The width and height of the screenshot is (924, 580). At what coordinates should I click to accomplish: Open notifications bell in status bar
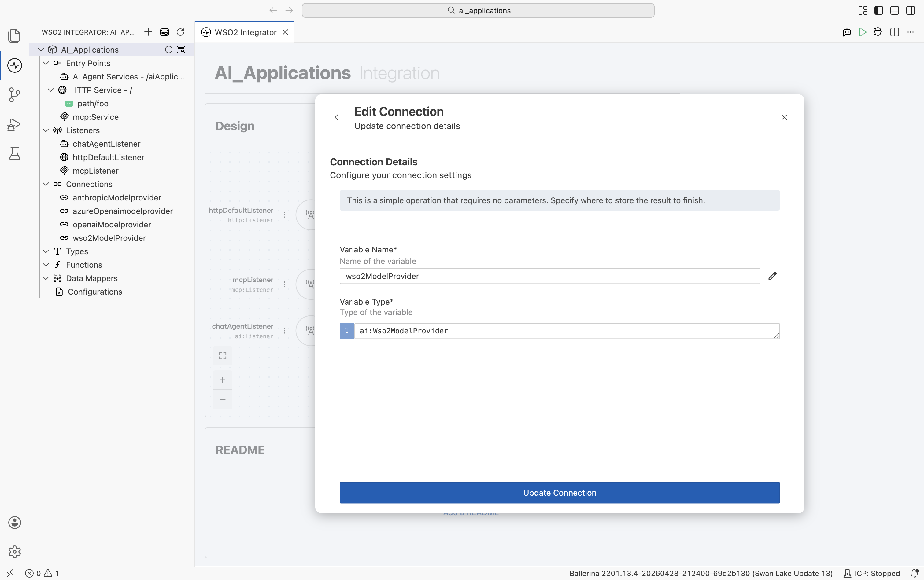pyautogui.click(x=915, y=573)
